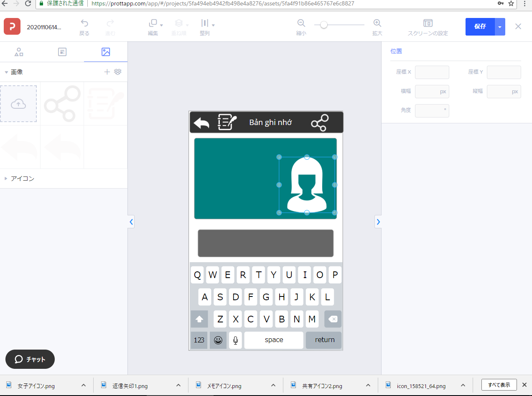
Task: Click the 横幅 width input field
Action: coord(432,92)
